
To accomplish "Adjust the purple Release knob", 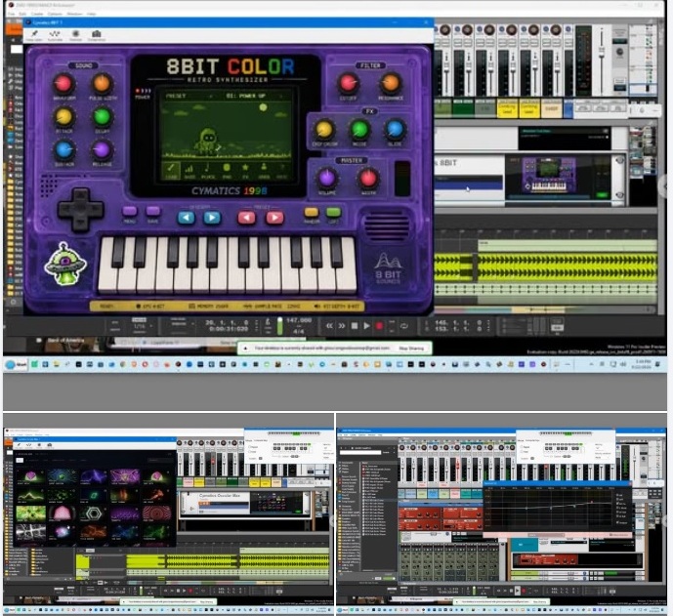I will coord(102,149).
